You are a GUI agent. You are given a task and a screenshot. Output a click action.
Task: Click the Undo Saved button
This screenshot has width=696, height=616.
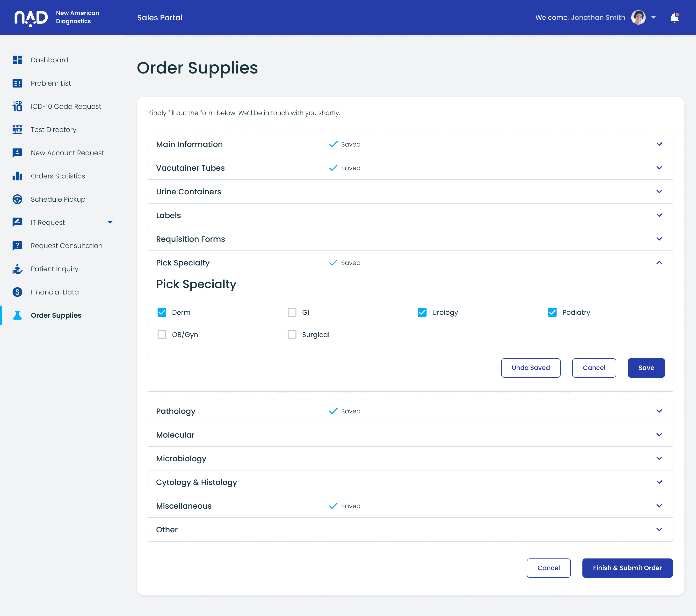coord(530,368)
